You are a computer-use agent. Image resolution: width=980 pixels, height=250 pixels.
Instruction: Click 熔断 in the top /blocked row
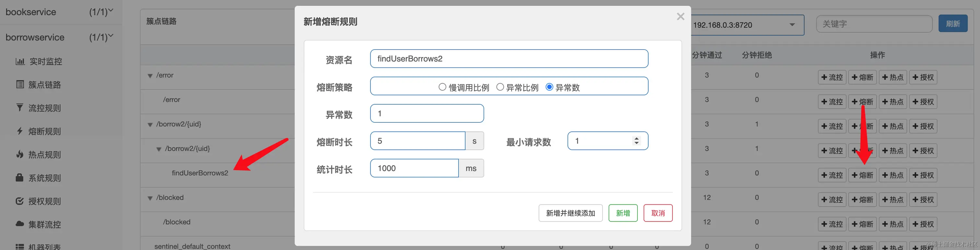pyautogui.click(x=862, y=199)
